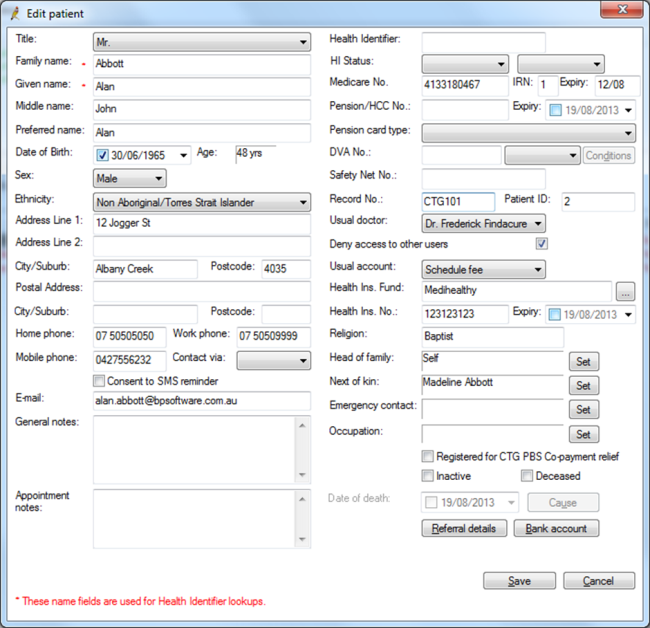
Task: Click the Medicare Expiry field showing 12/08
Action: 617,85
